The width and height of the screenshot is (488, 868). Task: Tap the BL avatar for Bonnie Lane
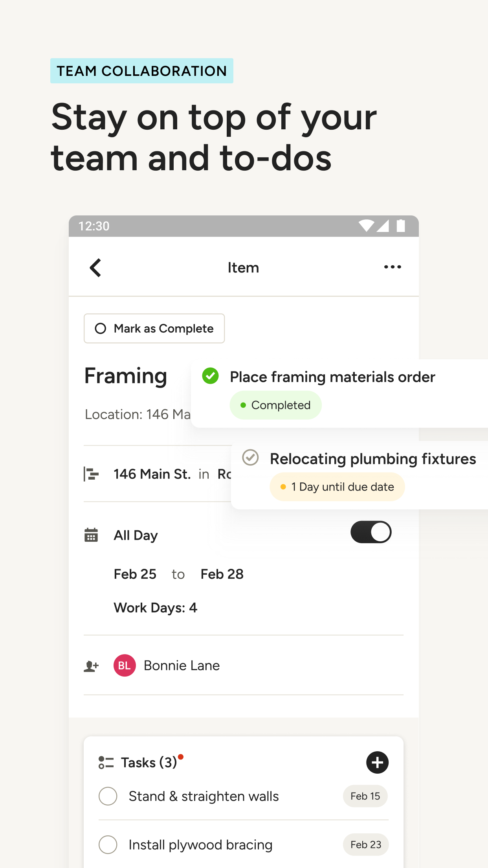124,665
